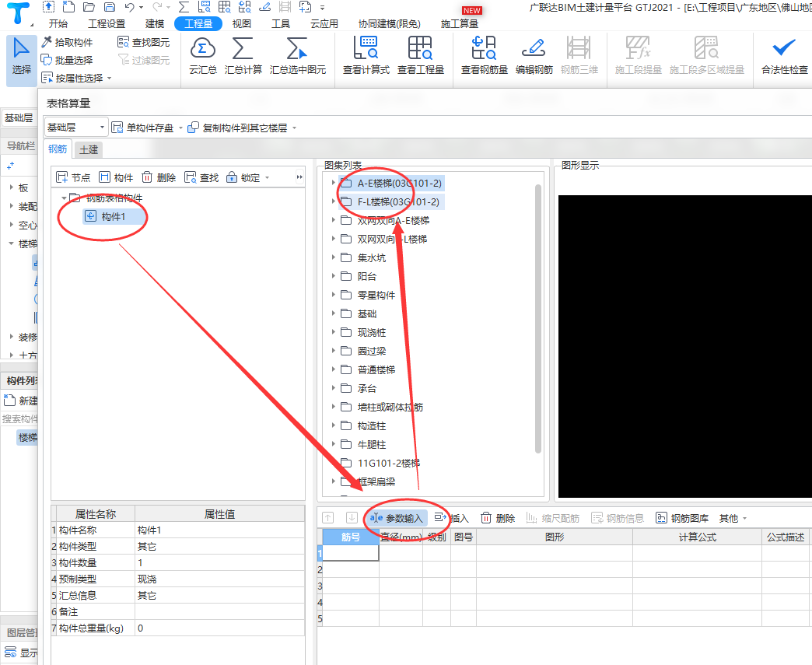Select 构件1 in component tree
Viewport: 812px width, 665px height.
coord(113,216)
